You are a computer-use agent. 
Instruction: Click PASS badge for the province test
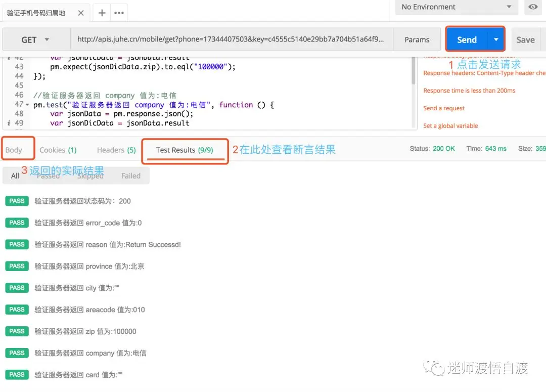point(17,266)
